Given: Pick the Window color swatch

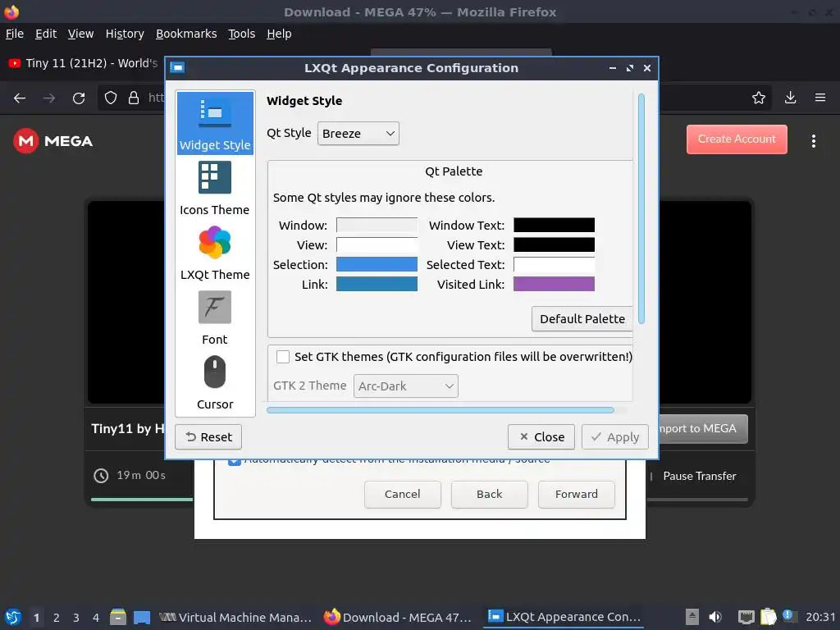Looking at the screenshot, I should (x=377, y=225).
